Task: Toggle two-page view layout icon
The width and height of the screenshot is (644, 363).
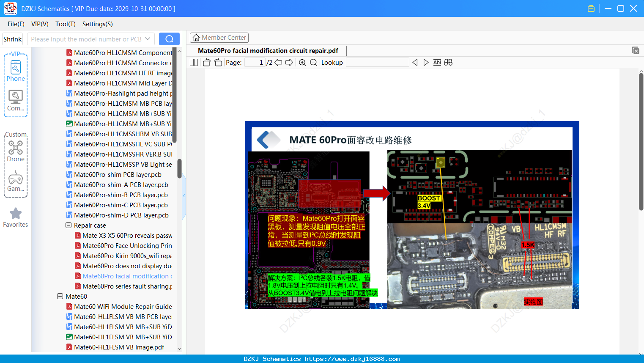Action: (x=194, y=63)
